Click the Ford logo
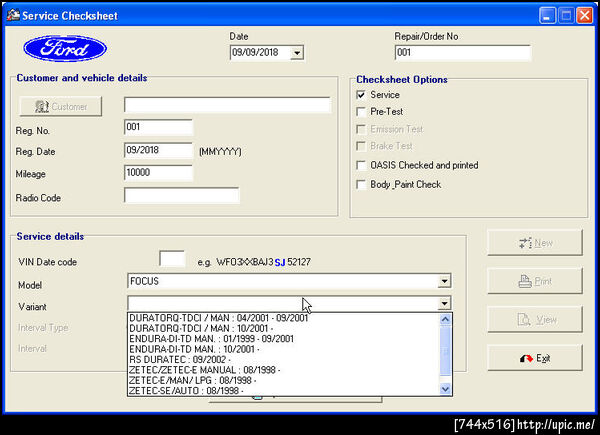 coord(65,49)
